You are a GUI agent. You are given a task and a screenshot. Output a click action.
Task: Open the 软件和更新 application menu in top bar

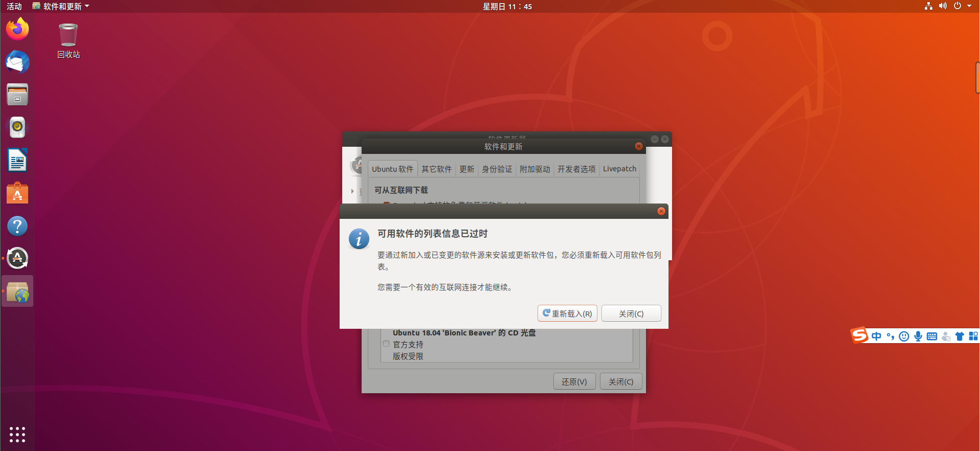tap(61, 6)
